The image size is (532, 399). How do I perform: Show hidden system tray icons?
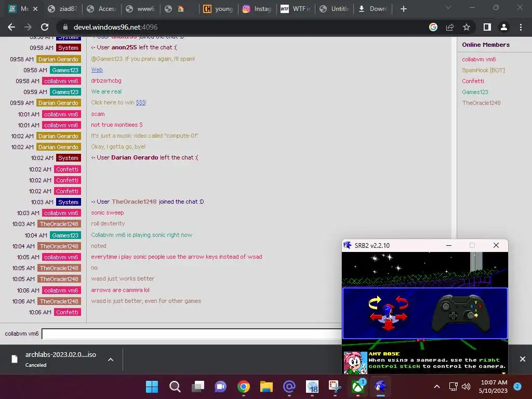tap(437, 387)
